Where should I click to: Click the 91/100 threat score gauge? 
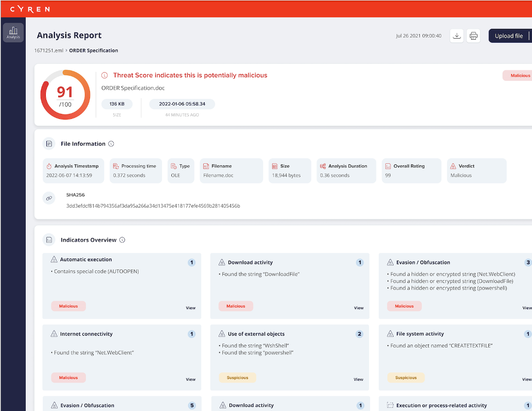tap(65, 96)
